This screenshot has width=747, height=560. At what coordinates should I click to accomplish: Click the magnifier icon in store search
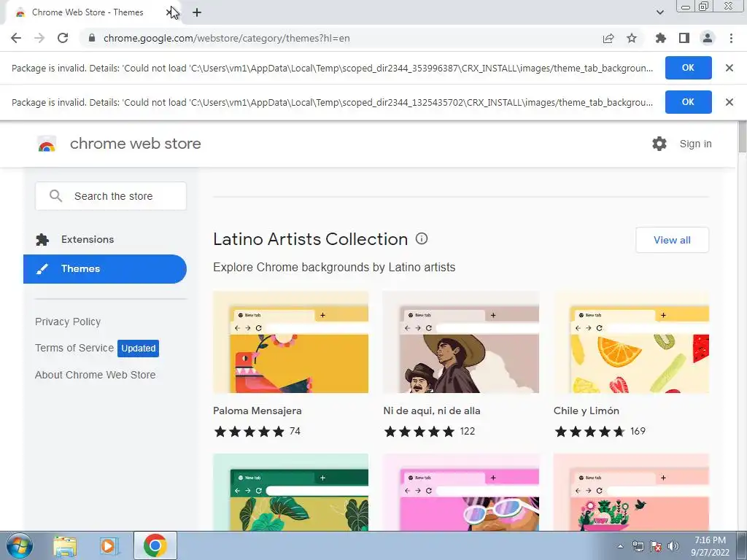55,195
